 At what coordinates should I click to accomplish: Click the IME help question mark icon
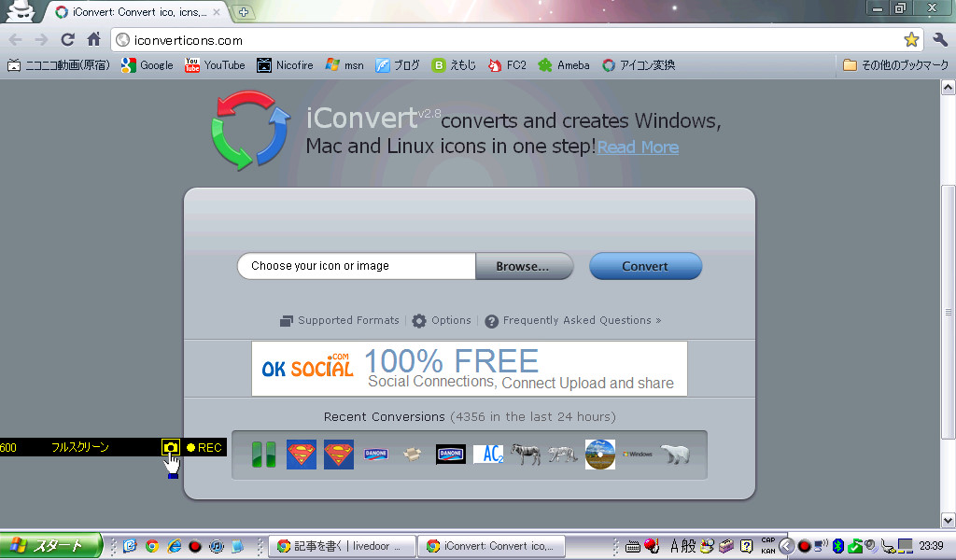pyautogui.click(x=746, y=546)
